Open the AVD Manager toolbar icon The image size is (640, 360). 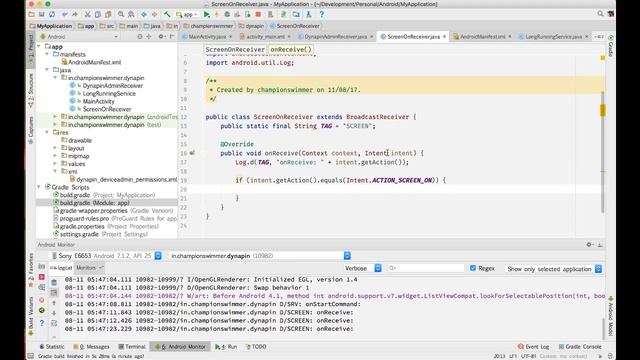270,14
